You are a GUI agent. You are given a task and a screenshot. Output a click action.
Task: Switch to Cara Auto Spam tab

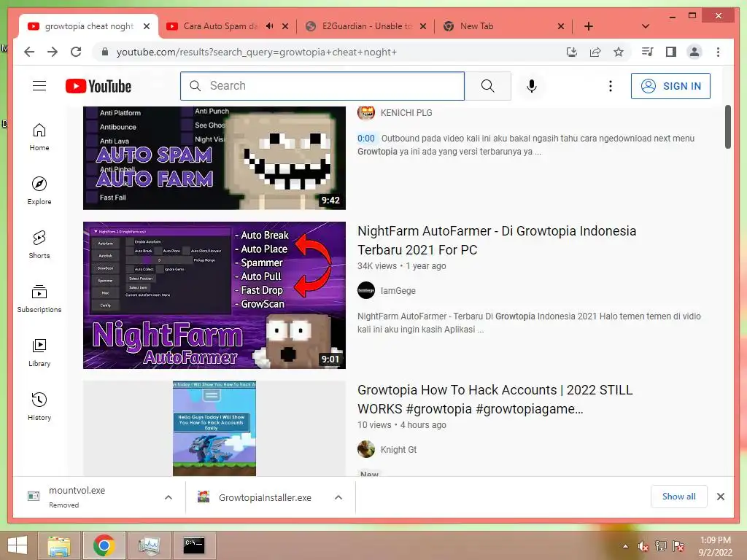220,26
